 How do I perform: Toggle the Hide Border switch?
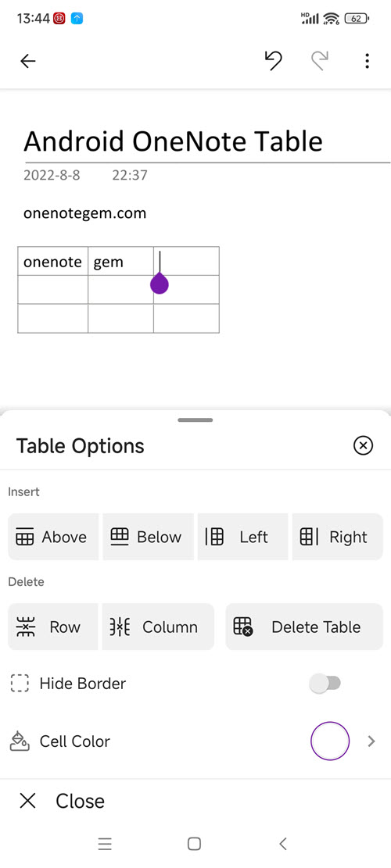[x=325, y=684]
